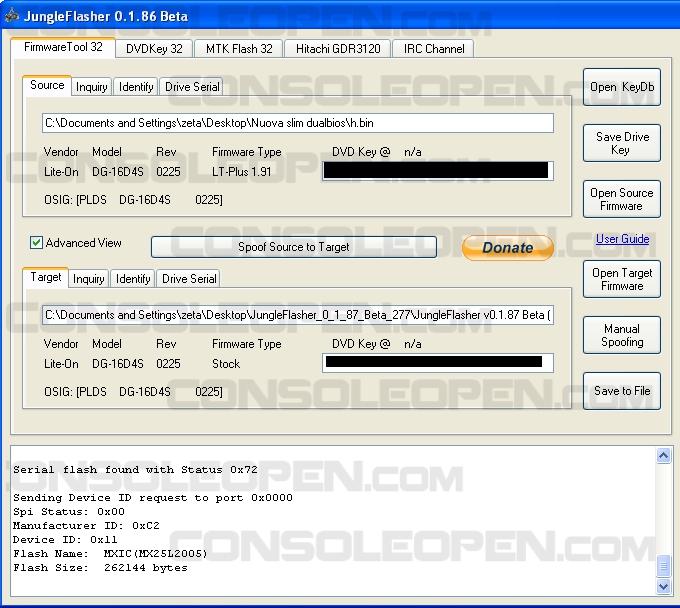Toggle the Advanced View checkbox
The image size is (680, 608).
coord(36,243)
